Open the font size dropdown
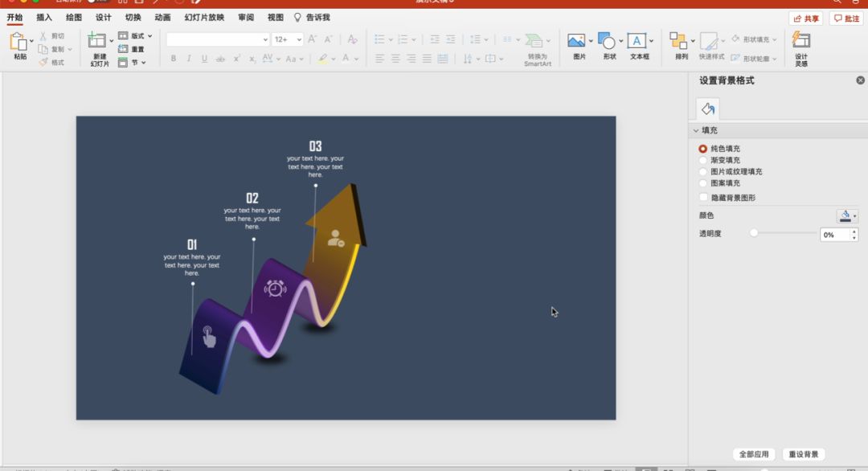Image resolution: width=868 pixels, height=471 pixels. pos(299,39)
